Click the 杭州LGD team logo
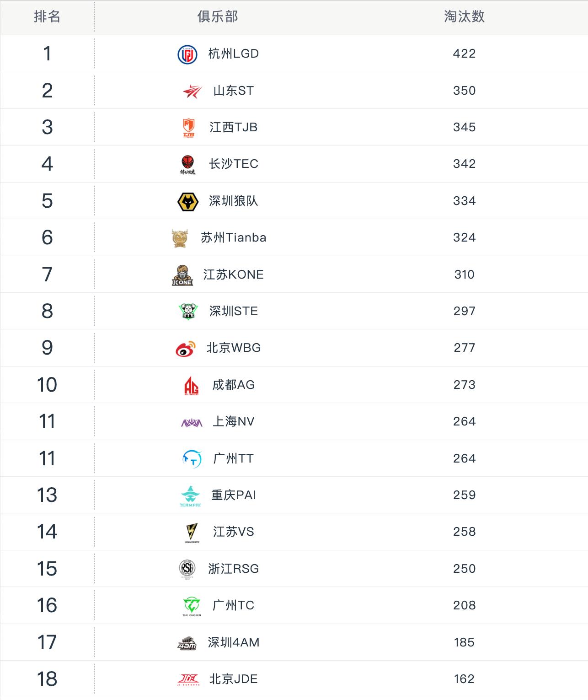The height and width of the screenshot is (700, 588). pos(187,54)
